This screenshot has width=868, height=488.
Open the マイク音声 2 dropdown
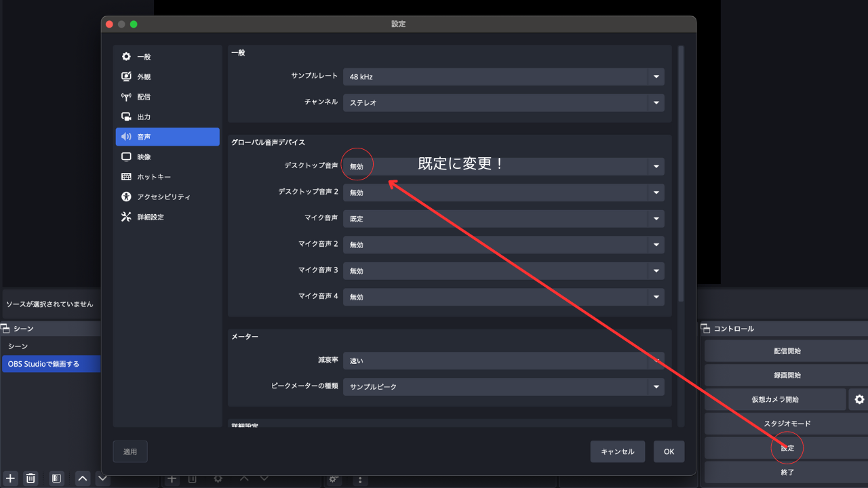click(504, 245)
